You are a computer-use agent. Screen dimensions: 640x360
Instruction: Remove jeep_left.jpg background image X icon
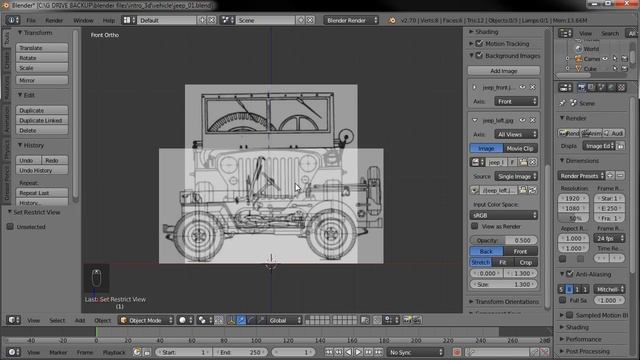[533, 120]
